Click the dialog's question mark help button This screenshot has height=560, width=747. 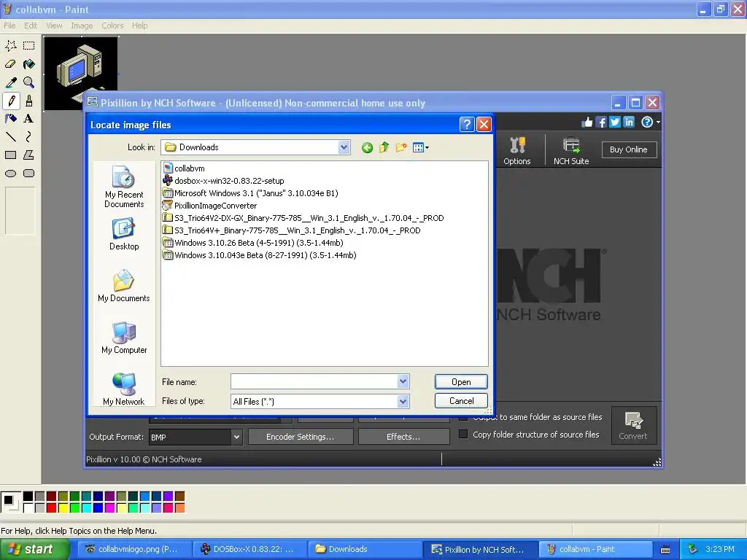pos(467,125)
